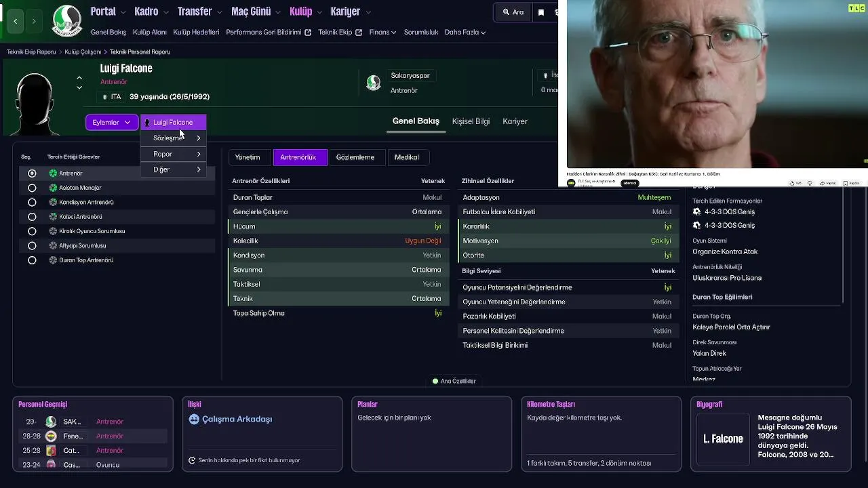Click the L. Falcone biography card

click(723, 439)
